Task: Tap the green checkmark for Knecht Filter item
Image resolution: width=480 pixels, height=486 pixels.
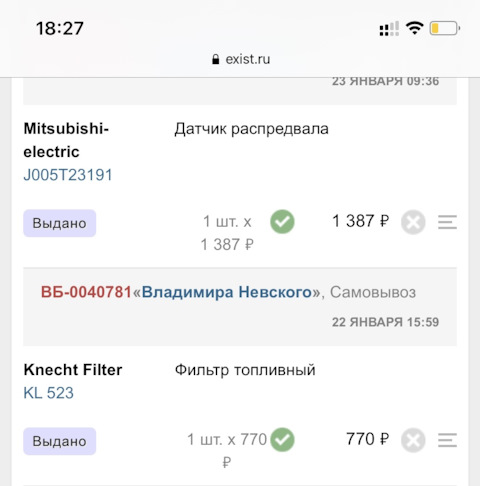Action: (282, 439)
